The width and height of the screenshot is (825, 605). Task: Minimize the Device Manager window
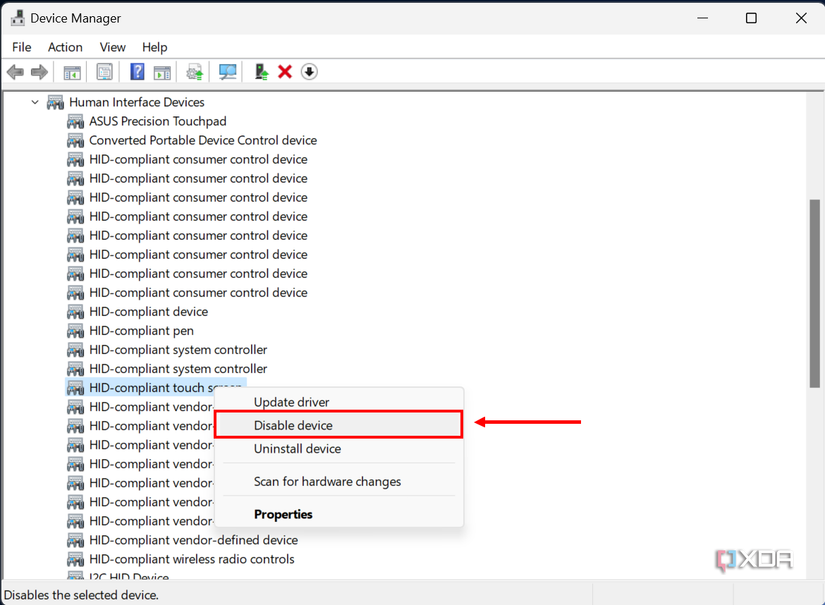point(702,18)
